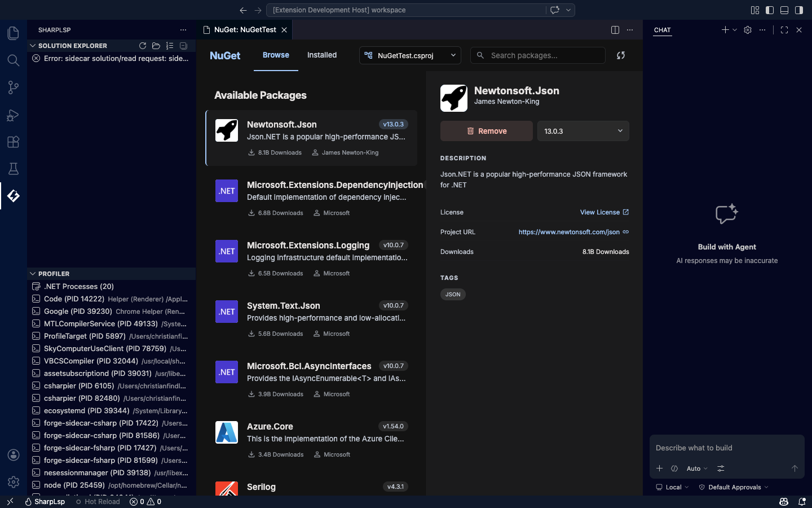Open the Source Control view
This screenshot has height=508, width=812.
(14, 87)
